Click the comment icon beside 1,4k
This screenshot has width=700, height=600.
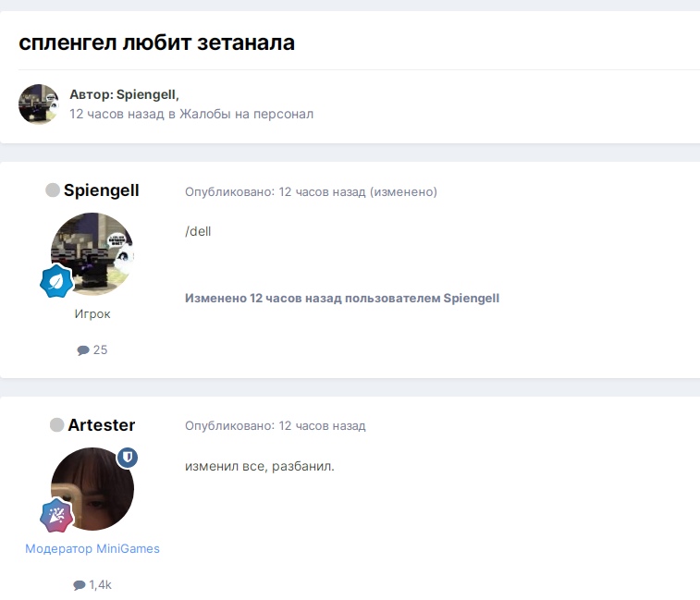(80, 585)
